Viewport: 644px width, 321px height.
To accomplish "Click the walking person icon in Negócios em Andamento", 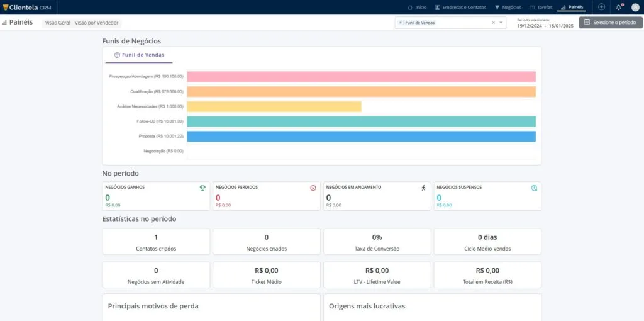I will (423, 188).
